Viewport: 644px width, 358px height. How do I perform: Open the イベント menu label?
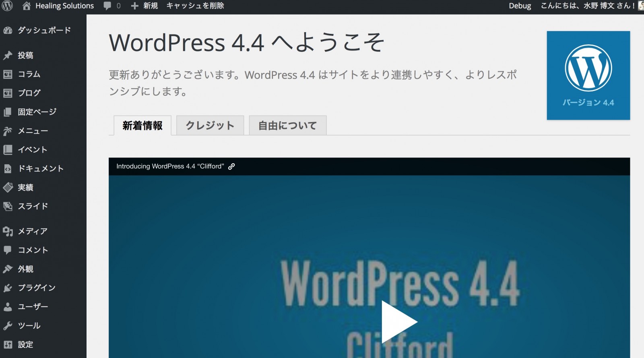point(33,150)
